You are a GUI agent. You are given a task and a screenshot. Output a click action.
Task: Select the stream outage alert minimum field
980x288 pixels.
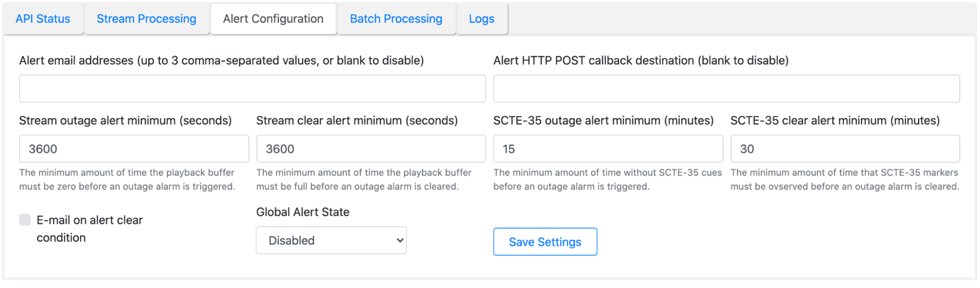point(133,149)
